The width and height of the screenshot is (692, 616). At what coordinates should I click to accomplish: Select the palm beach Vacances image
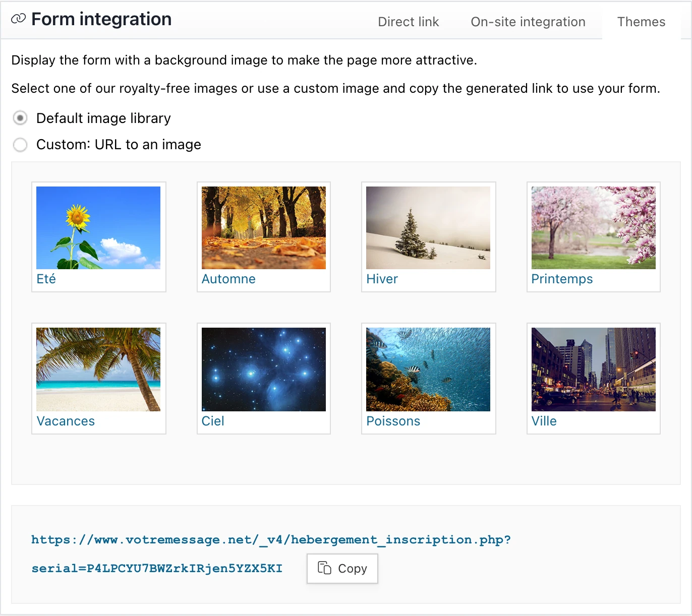(98, 369)
